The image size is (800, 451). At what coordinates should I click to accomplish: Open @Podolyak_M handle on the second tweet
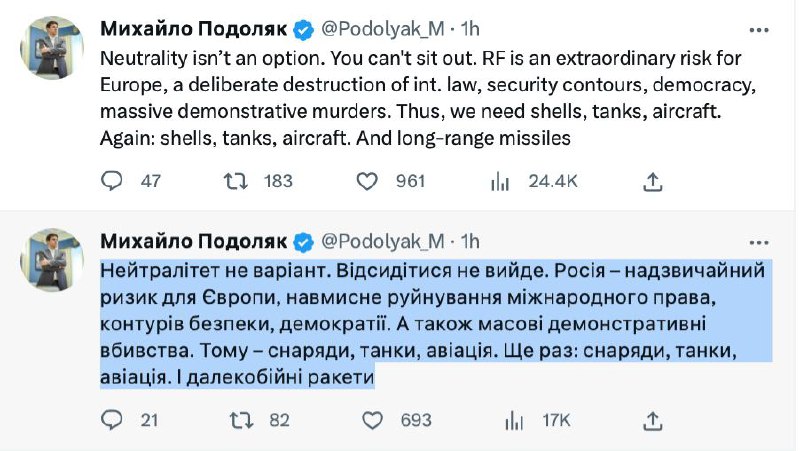[x=384, y=241]
